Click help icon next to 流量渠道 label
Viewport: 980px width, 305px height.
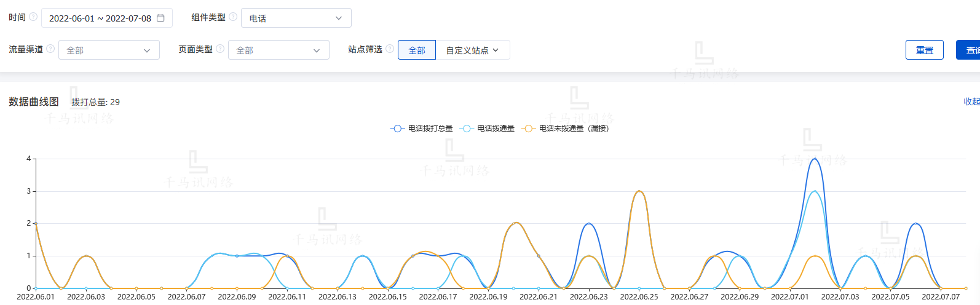[50, 49]
